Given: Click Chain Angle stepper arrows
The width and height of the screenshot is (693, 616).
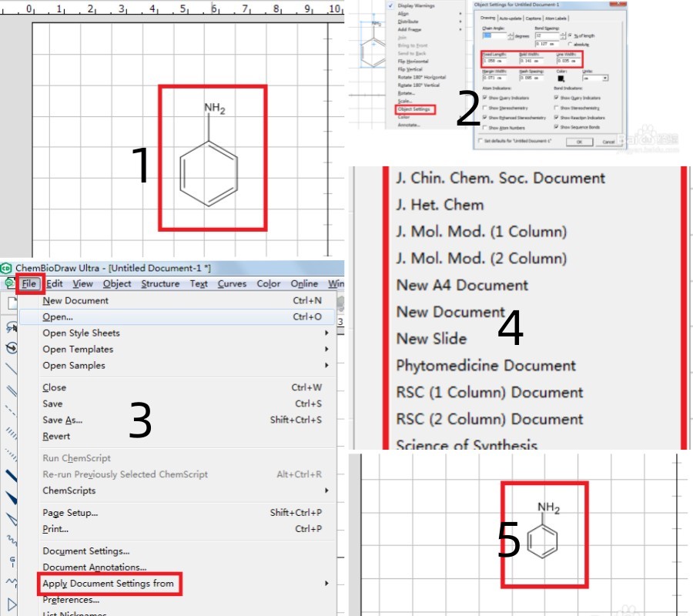Looking at the screenshot, I should point(511,35).
